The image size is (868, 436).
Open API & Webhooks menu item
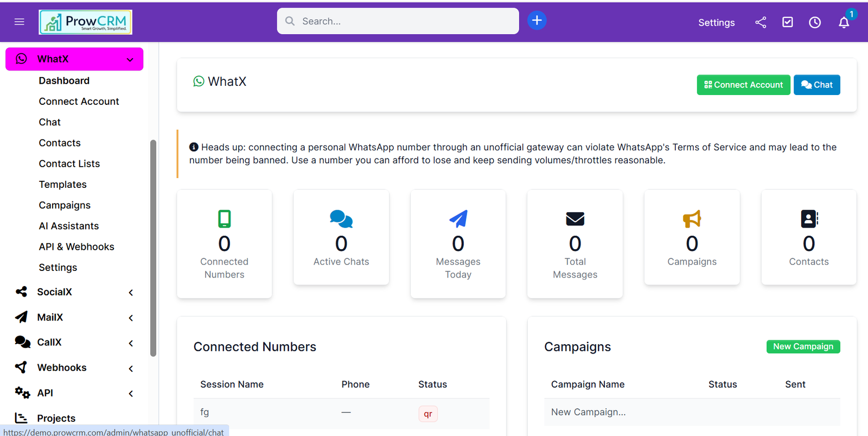[x=76, y=247]
